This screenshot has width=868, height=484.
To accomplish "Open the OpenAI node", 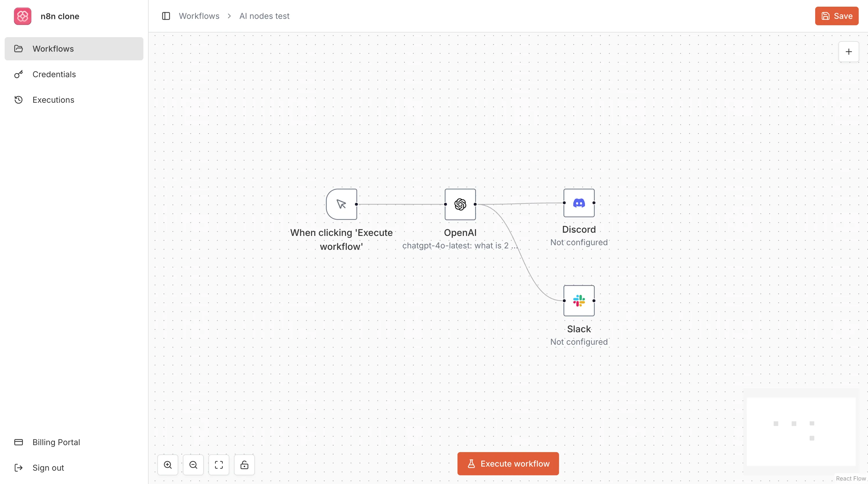I will click(x=460, y=204).
